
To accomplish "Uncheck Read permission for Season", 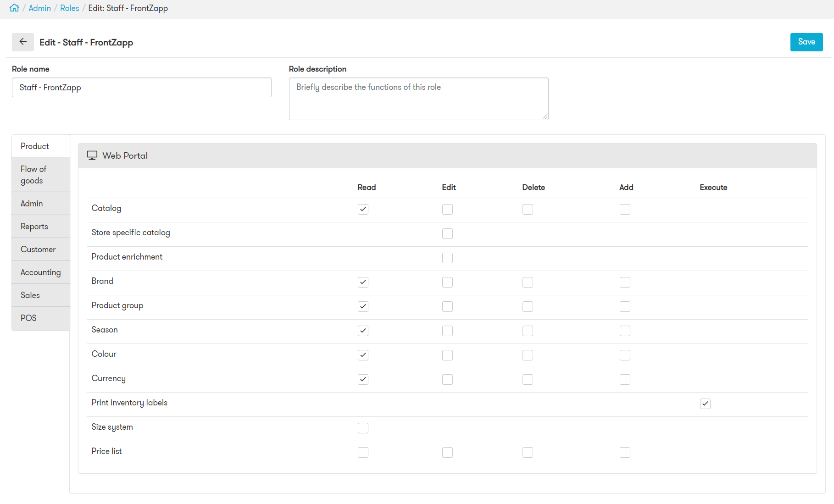I will (363, 331).
